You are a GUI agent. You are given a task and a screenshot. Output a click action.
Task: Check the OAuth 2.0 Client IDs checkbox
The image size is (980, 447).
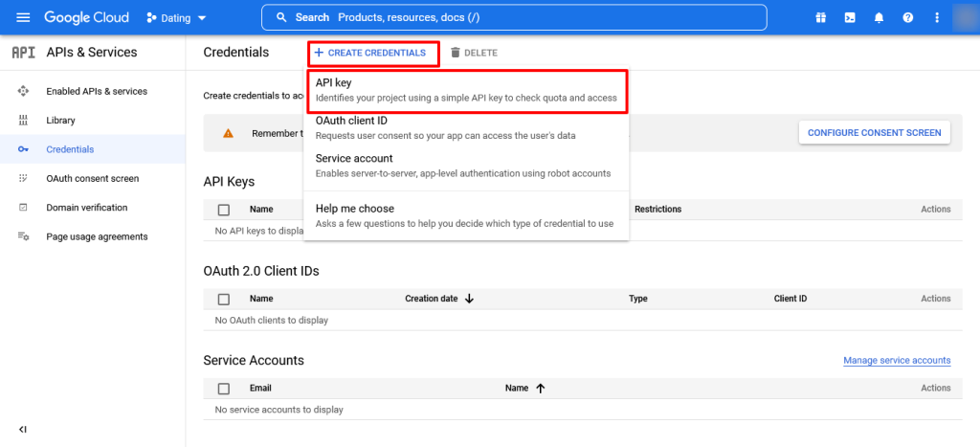(x=224, y=299)
